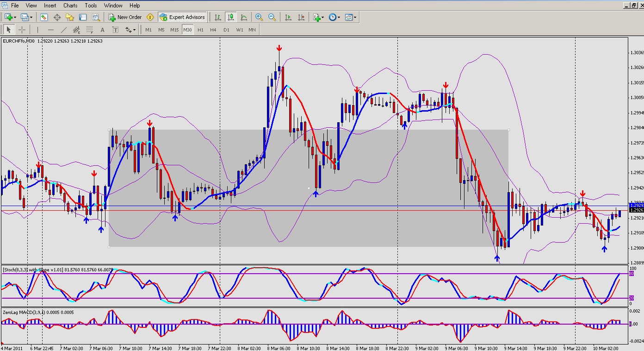Switch to the H1 timeframe
The width and height of the screenshot is (644, 351).
coord(200,30)
